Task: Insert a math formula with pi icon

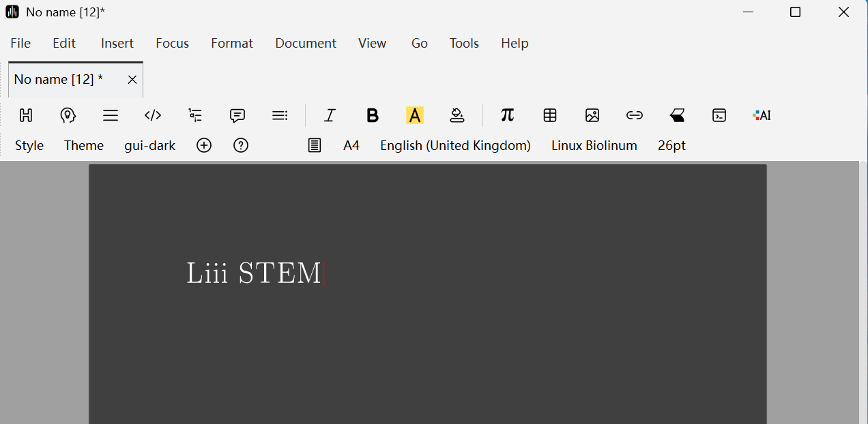Action: point(507,115)
